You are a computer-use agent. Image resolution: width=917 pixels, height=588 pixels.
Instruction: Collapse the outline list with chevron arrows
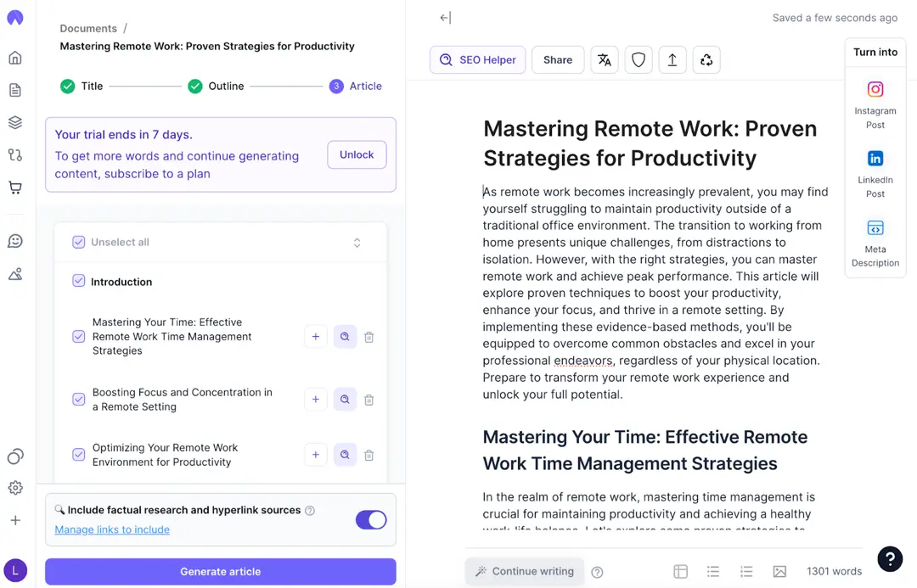coord(357,243)
